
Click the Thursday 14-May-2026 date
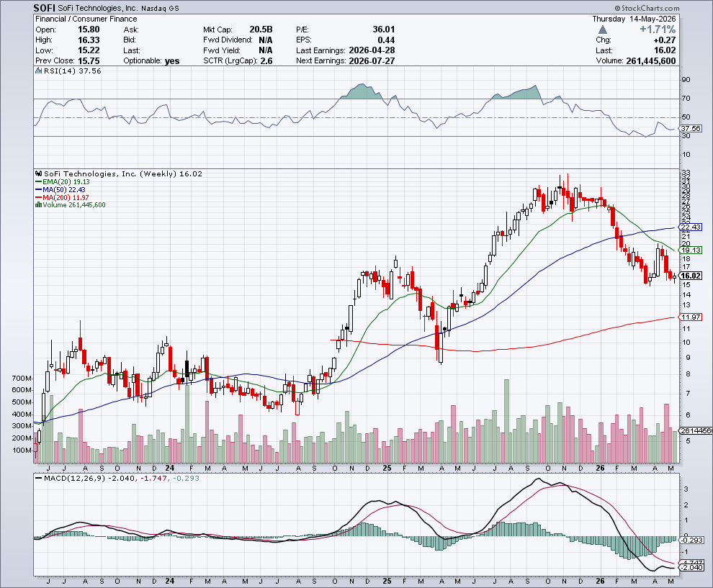click(634, 19)
